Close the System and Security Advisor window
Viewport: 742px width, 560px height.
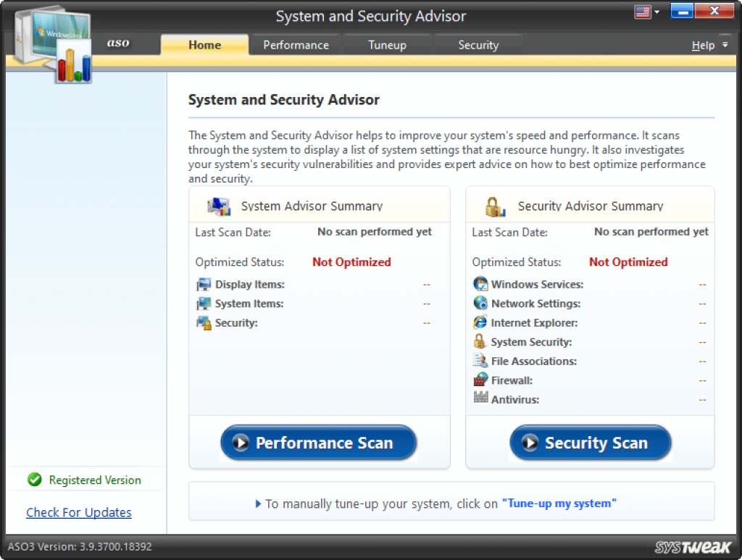tap(714, 12)
